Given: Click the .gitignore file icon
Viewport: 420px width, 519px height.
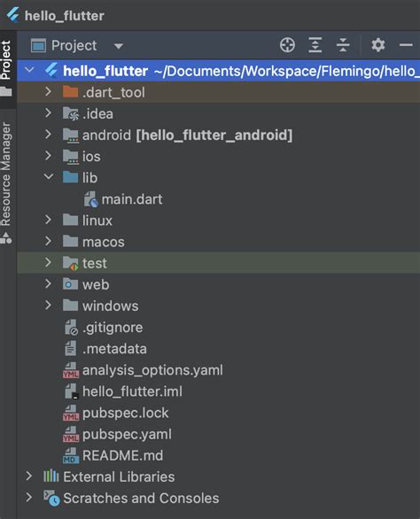Looking at the screenshot, I should click(71, 328).
